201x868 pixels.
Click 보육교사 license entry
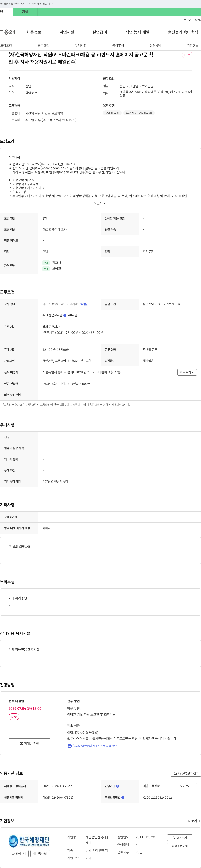tap(58, 269)
